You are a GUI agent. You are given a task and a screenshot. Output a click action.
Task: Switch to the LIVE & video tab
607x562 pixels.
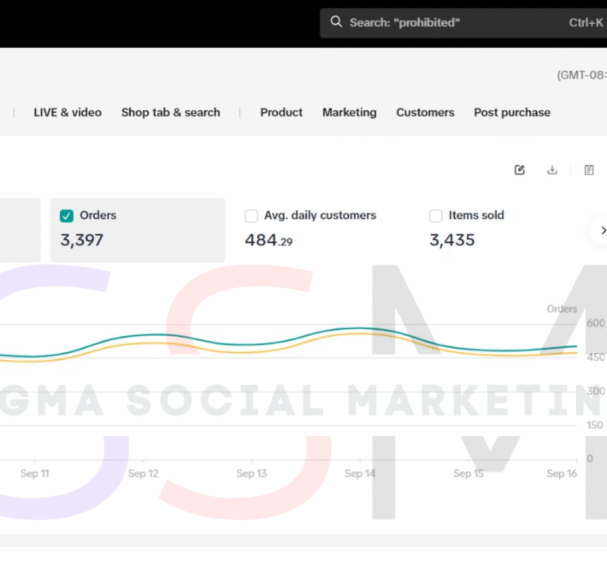67,113
